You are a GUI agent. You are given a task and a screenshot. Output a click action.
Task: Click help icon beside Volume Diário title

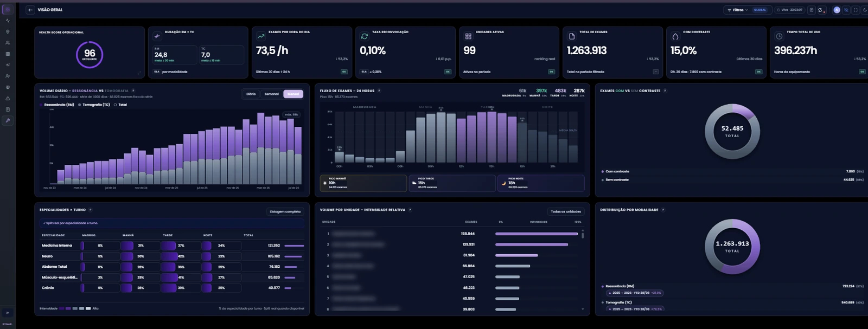pos(133,91)
